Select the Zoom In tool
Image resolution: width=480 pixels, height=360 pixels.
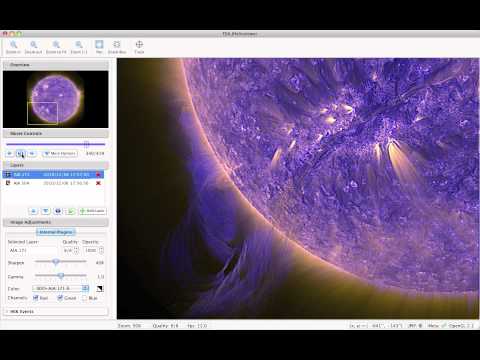click(13, 47)
